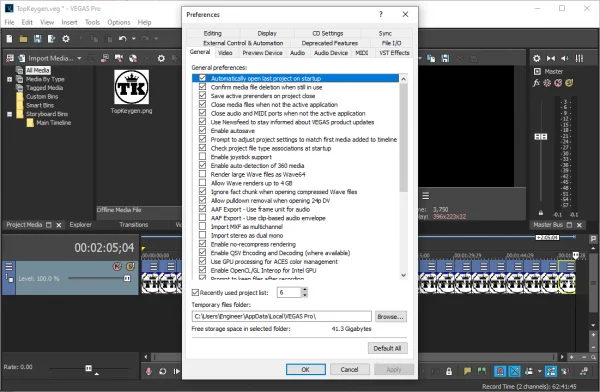Click the New project icon in main toolbar

(10, 39)
